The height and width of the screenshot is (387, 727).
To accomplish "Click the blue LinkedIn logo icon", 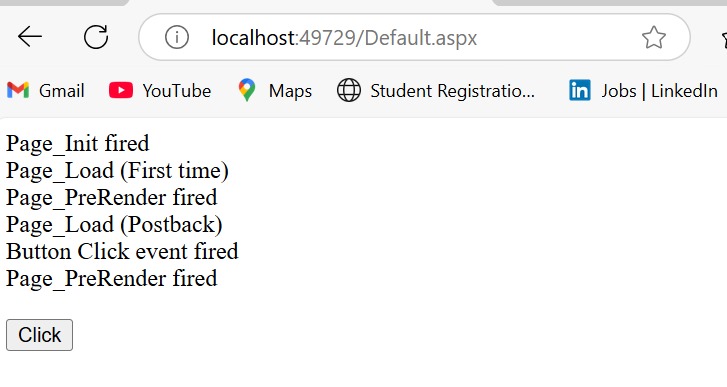I will coord(580,90).
